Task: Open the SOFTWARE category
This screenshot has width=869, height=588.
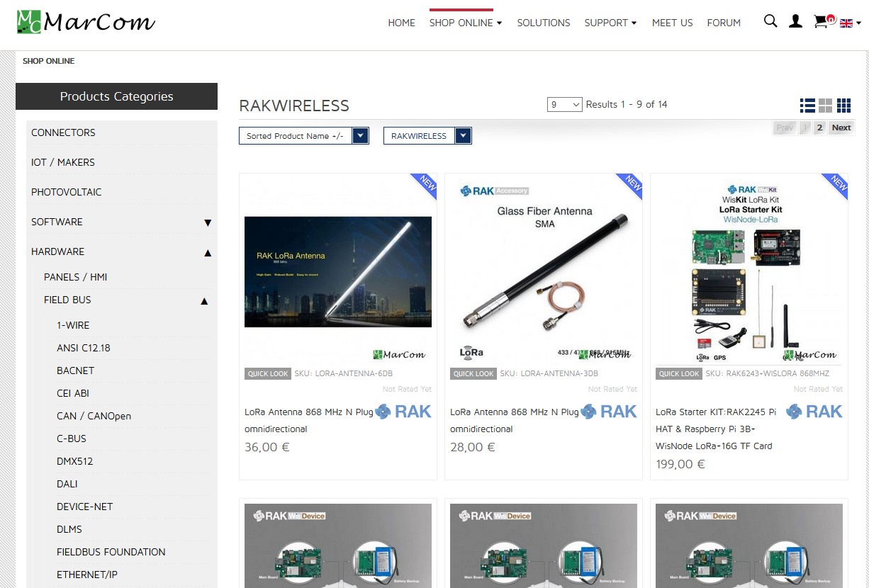Action: 57,222
